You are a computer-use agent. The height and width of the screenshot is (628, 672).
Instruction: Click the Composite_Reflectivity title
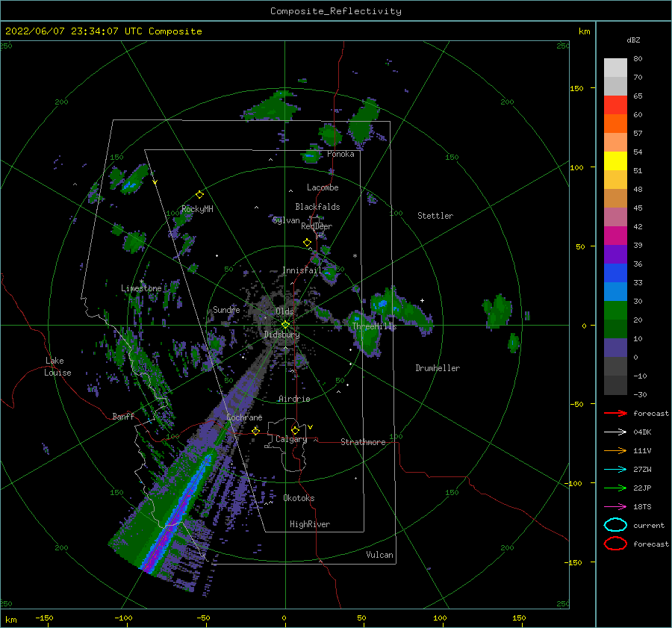point(336,11)
